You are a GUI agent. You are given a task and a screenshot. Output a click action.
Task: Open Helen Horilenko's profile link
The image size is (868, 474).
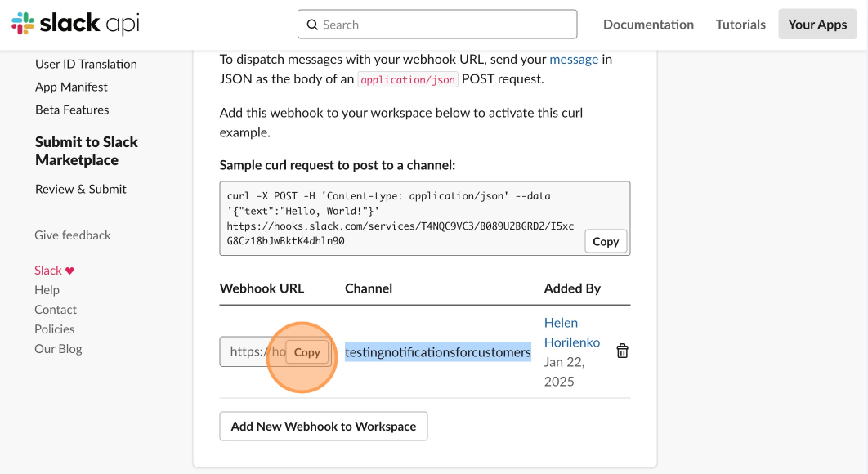pos(572,333)
